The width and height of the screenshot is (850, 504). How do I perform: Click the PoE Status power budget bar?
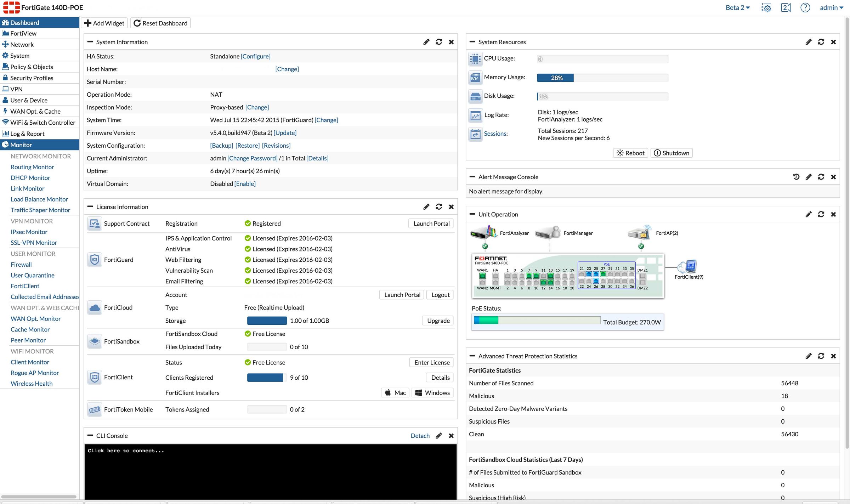[537, 320]
